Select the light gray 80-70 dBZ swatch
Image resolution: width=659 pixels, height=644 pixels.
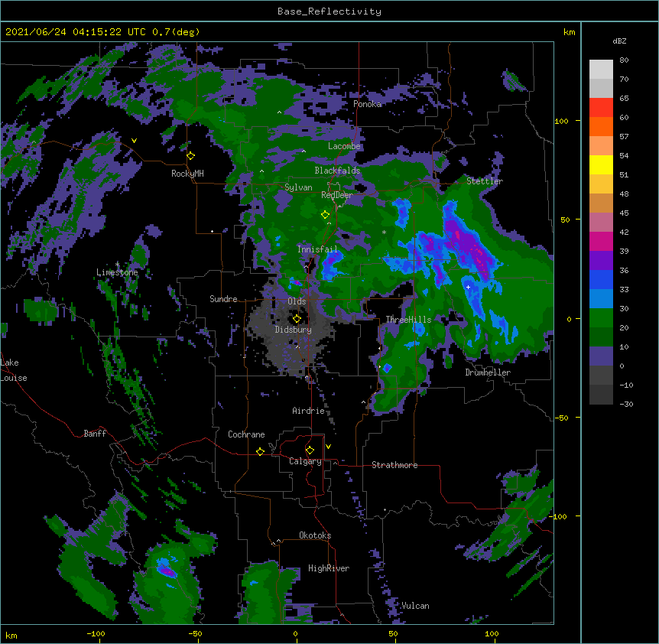pos(601,70)
